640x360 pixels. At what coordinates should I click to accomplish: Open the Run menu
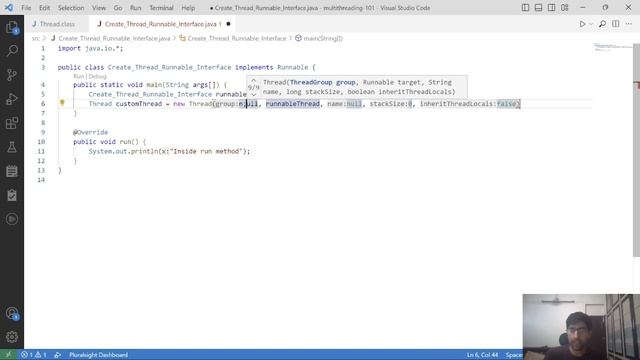(x=136, y=8)
